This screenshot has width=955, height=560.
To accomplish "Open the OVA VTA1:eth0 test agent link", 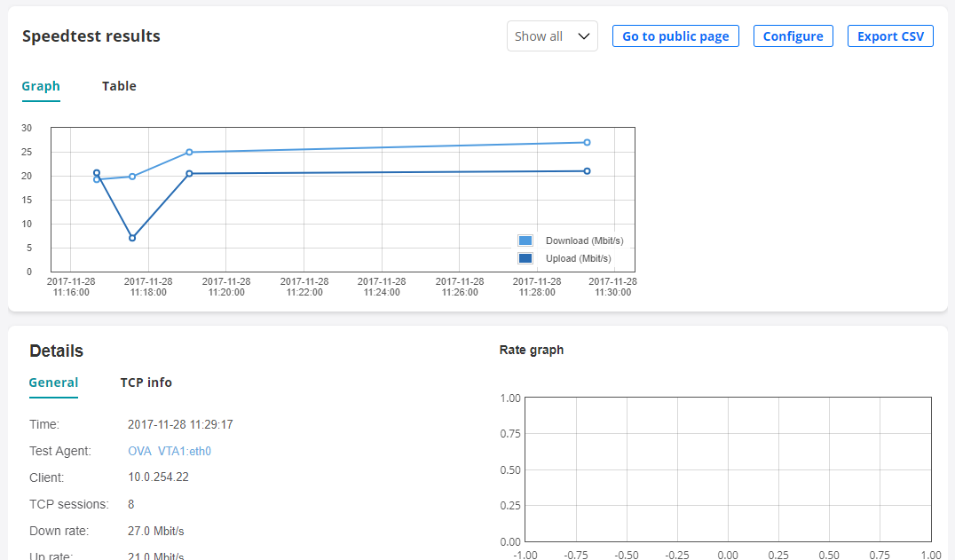I will [170, 451].
